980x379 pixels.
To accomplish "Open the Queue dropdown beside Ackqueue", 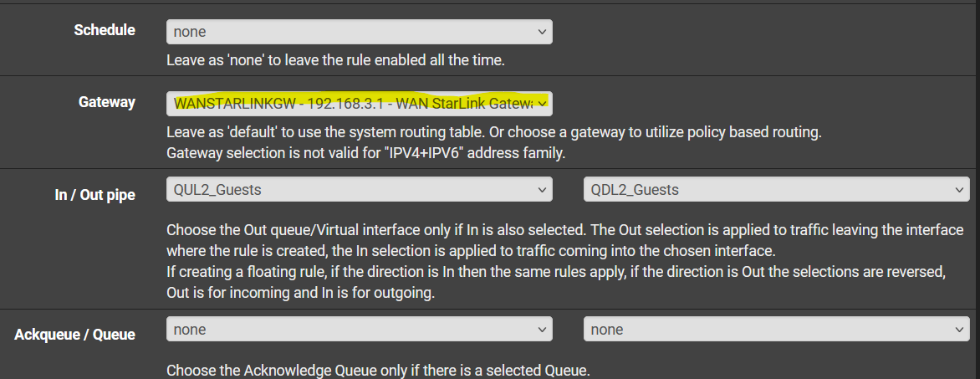I will click(776, 329).
